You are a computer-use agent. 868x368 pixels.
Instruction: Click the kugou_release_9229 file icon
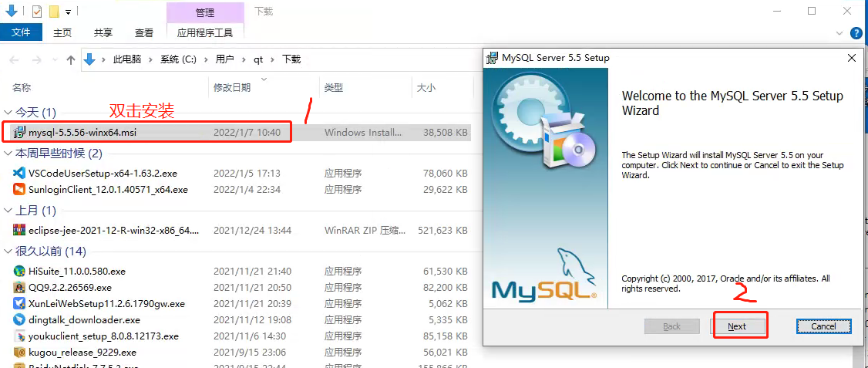19,352
